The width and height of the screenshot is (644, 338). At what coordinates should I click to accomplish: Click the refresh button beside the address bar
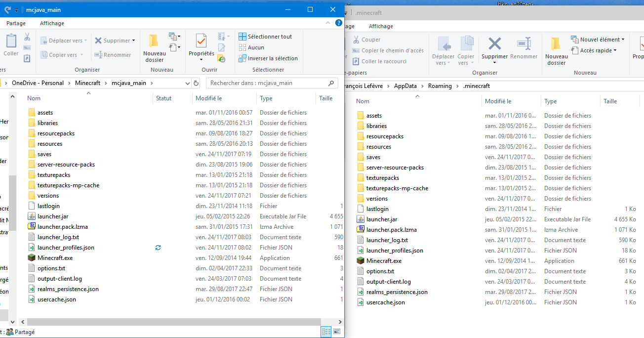196,83
